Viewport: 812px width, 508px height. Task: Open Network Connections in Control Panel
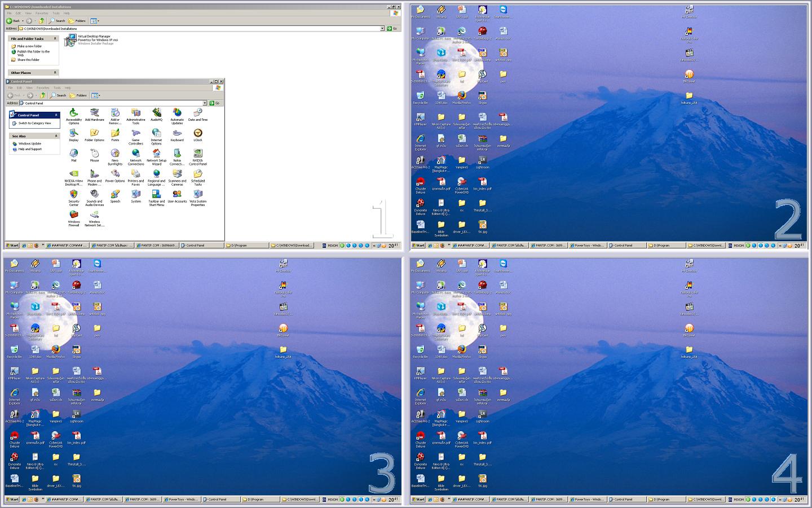tap(136, 157)
